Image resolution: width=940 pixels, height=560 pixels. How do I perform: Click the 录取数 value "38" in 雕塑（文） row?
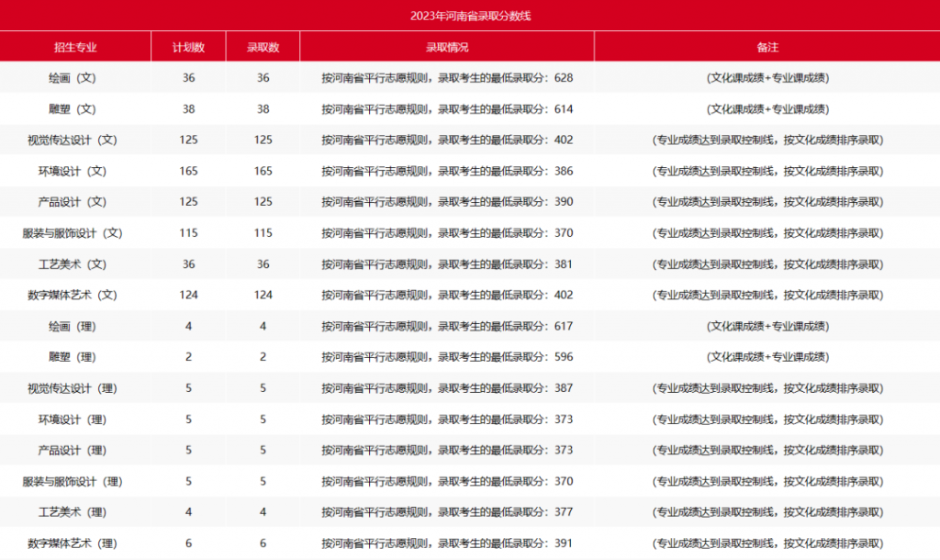point(263,109)
